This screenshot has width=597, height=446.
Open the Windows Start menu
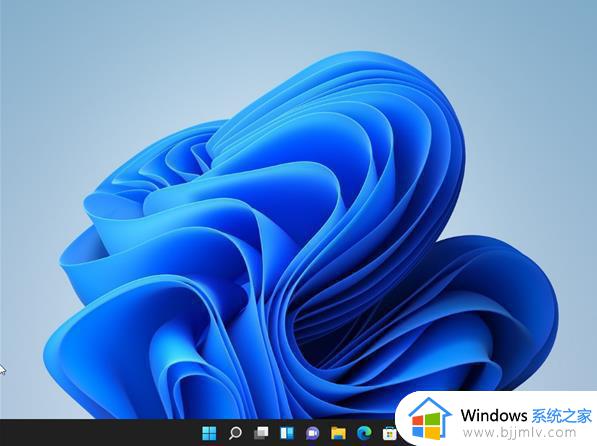(x=209, y=433)
